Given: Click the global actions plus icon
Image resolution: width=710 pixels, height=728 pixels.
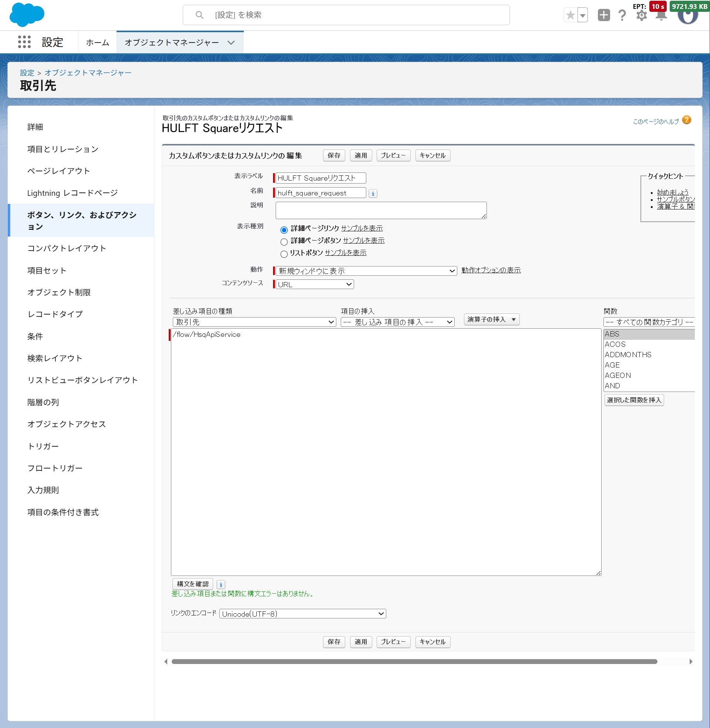Looking at the screenshot, I should click(x=604, y=15).
